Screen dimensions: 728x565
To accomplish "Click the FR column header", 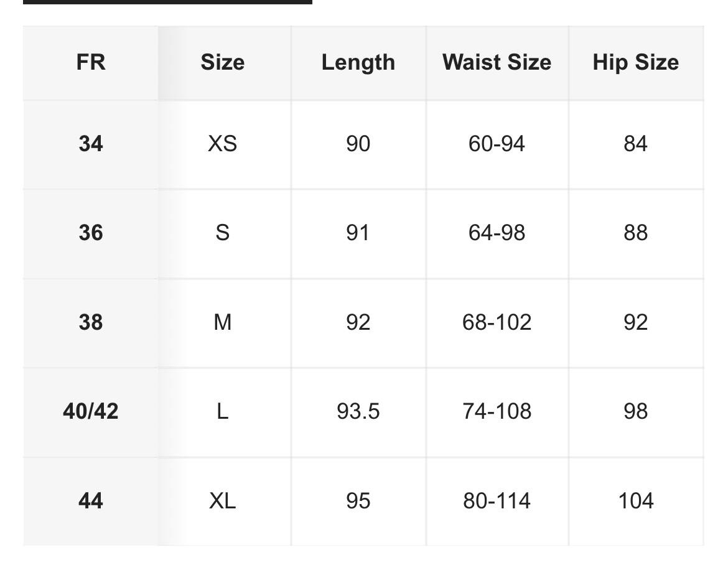I will pyautogui.click(x=91, y=63).
